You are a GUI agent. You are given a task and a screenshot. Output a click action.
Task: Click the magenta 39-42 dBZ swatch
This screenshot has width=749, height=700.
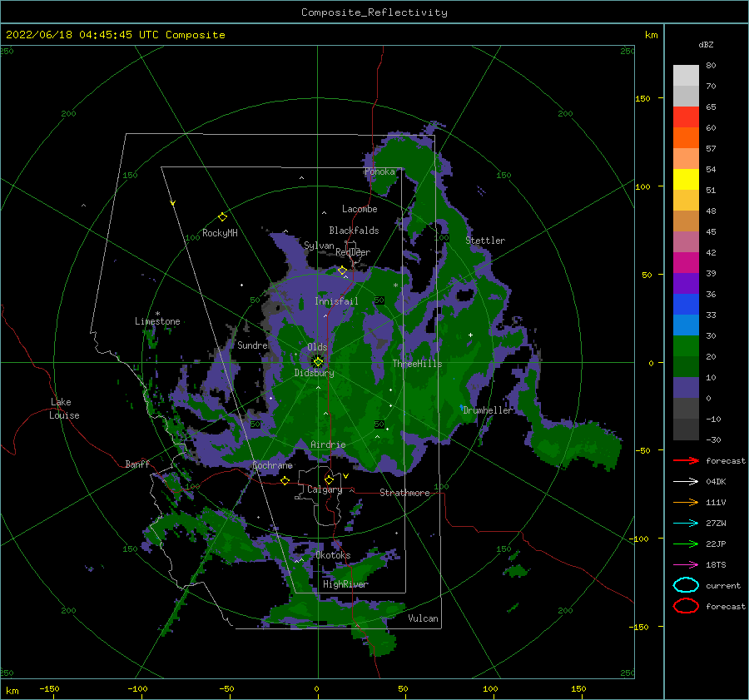[x=686, y=263]
